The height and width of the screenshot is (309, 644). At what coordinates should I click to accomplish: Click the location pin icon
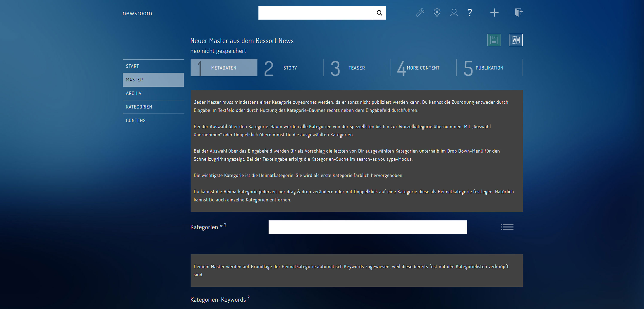(437, 12)
